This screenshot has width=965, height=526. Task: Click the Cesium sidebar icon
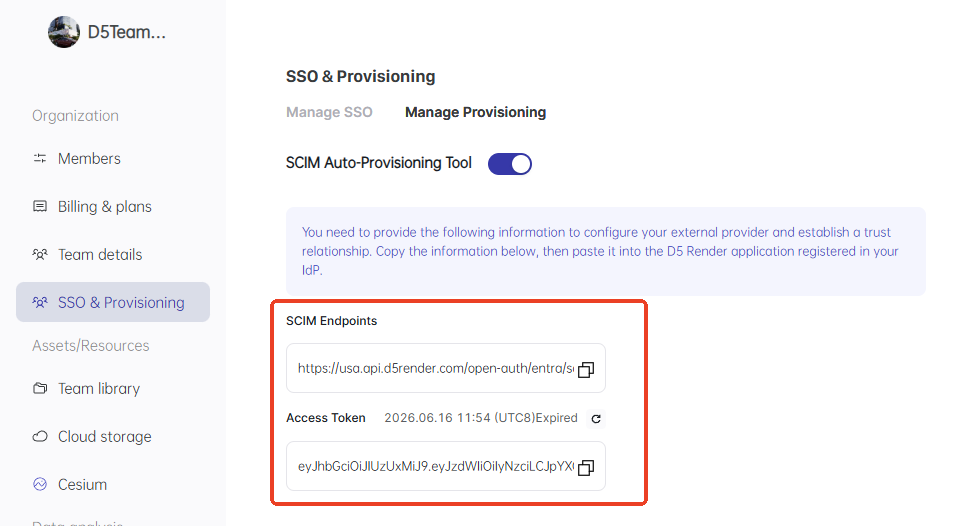coord(40,485)
